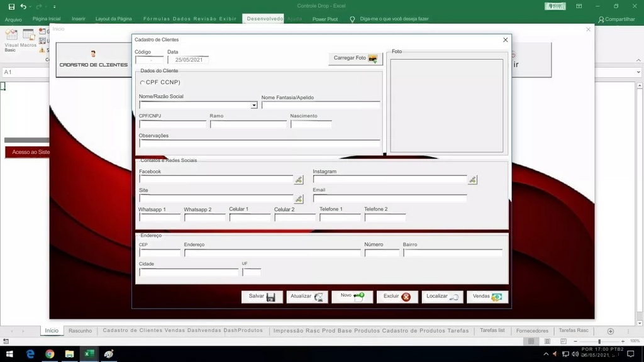Open Google Chrome from the taskbar
This screenshot has height=362, width=644.
50,354
